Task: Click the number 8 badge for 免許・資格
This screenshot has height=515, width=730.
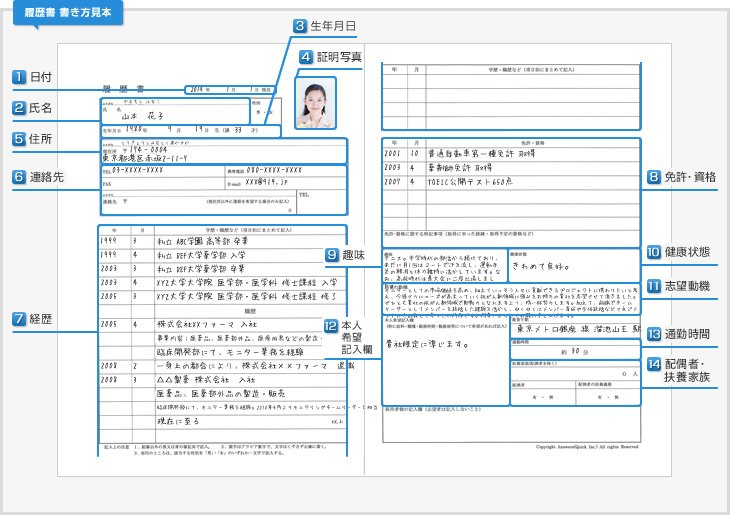Action: (x=655, y=177)
